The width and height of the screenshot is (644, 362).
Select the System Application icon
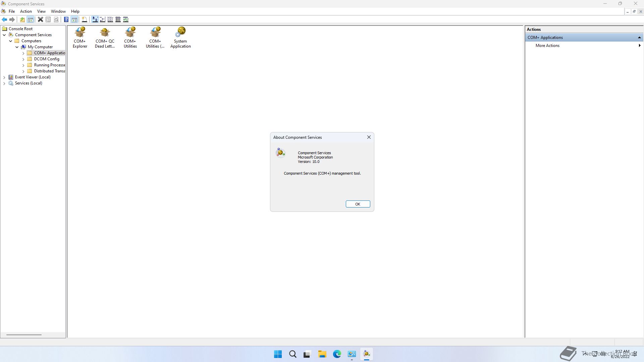180,38
